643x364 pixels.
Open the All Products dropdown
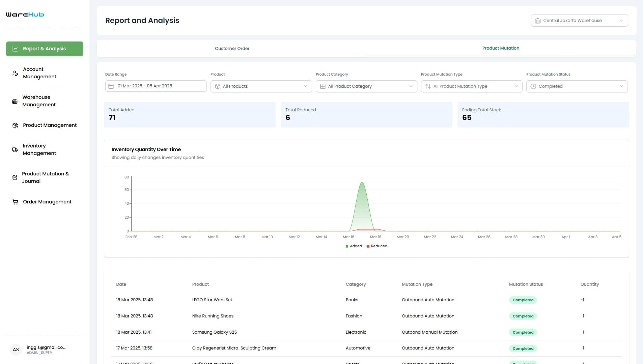[261, 86]
